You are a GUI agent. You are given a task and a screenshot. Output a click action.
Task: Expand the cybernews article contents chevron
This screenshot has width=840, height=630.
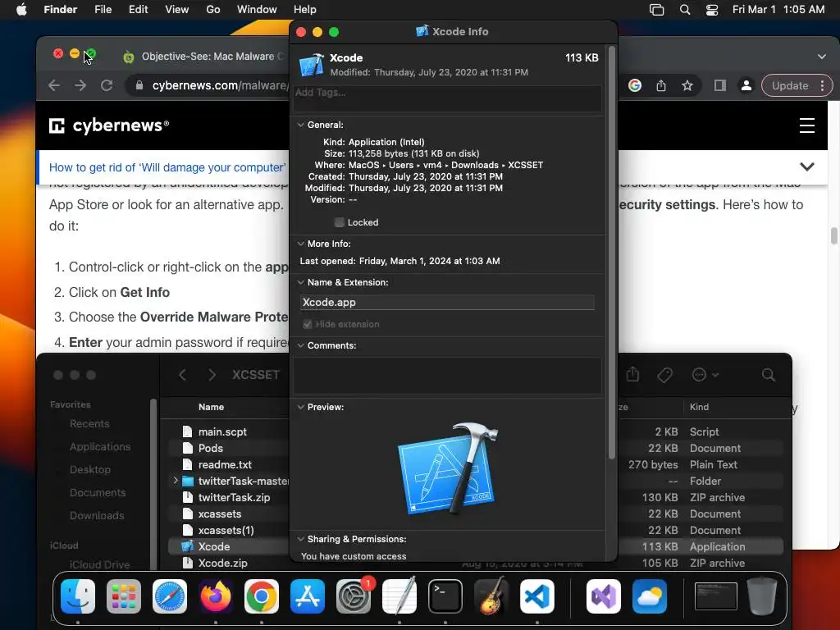[x=807, y=167]
